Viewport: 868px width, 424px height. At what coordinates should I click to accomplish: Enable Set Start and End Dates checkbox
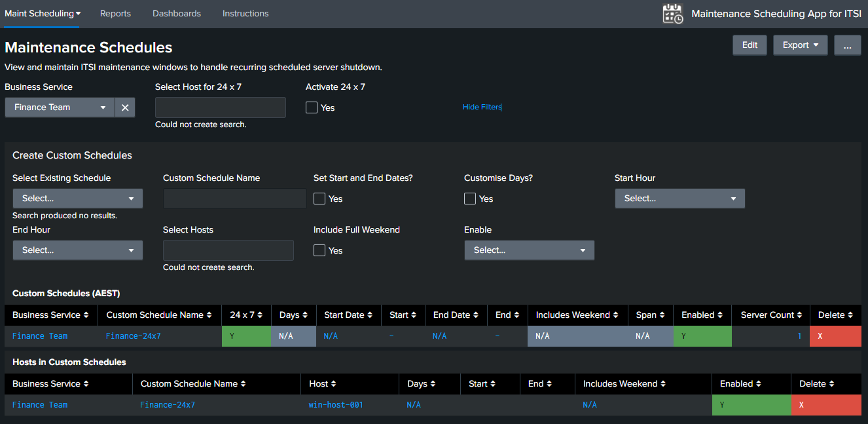pos(319,199)
